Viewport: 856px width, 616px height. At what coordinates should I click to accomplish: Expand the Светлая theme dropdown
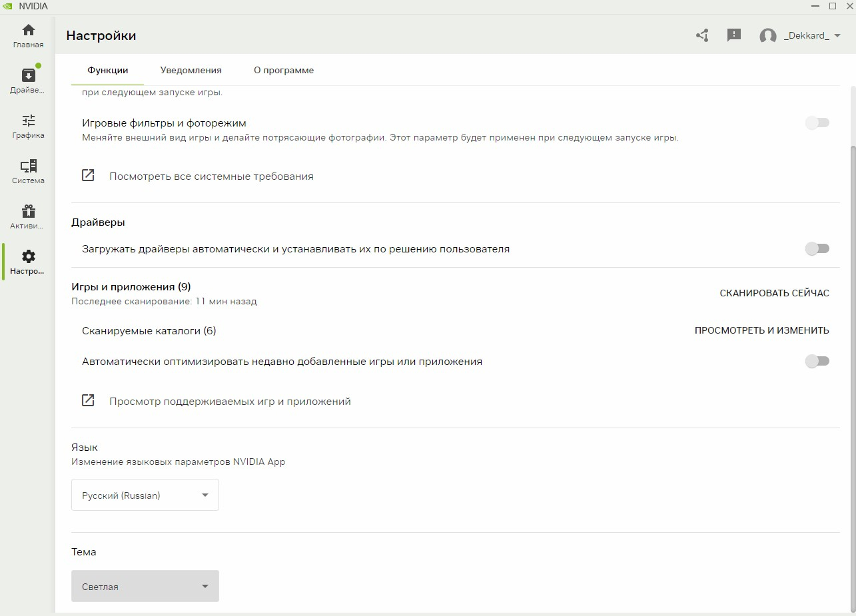(145, 586)
